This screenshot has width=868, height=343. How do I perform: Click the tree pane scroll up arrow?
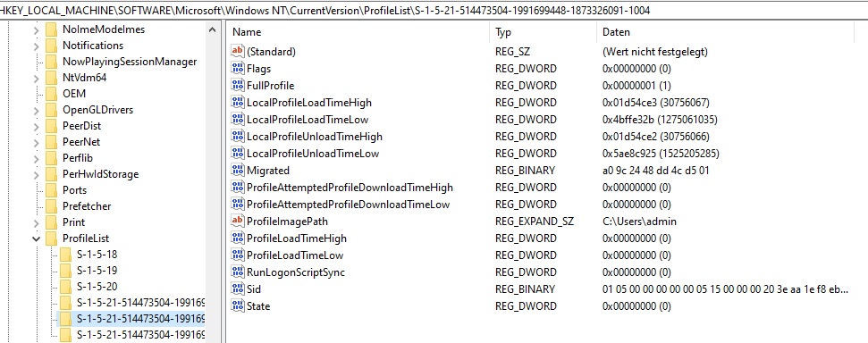pyautogui.click(x=212, y=29)
